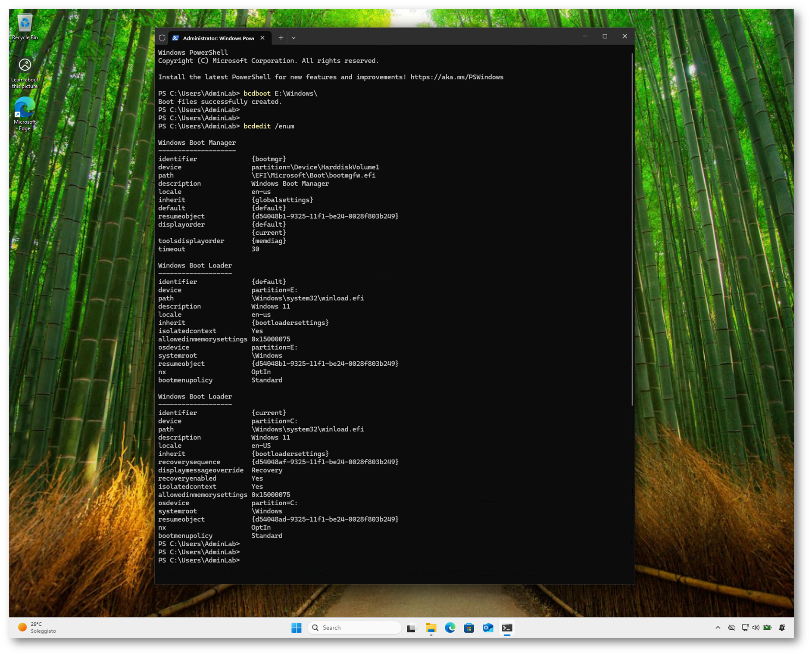Click the '{d54048af-9325-11f1-be24-0028f803b249}' value
This screenshot has width=812, height=656.
coord(325,462)
